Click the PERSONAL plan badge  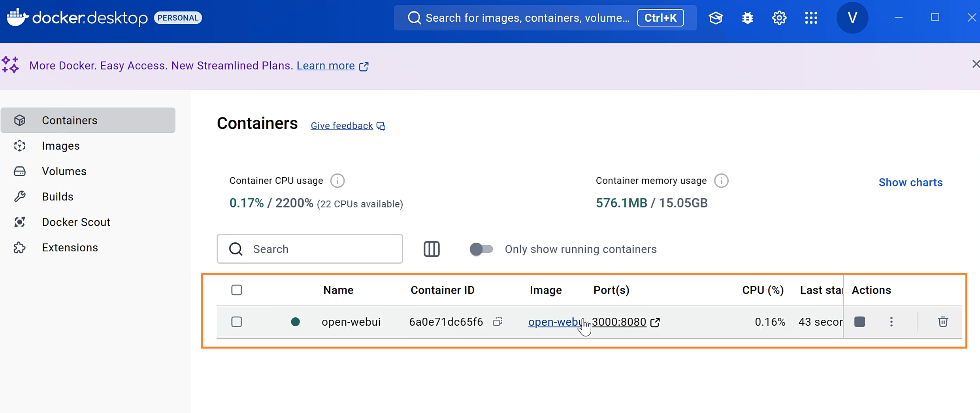pos(178,18)
